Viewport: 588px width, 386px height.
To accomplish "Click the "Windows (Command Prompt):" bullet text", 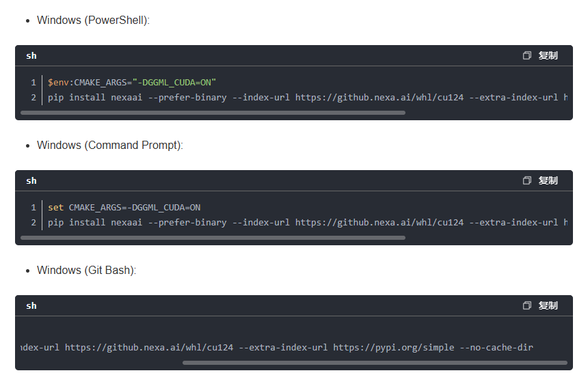I will (109, 146).
